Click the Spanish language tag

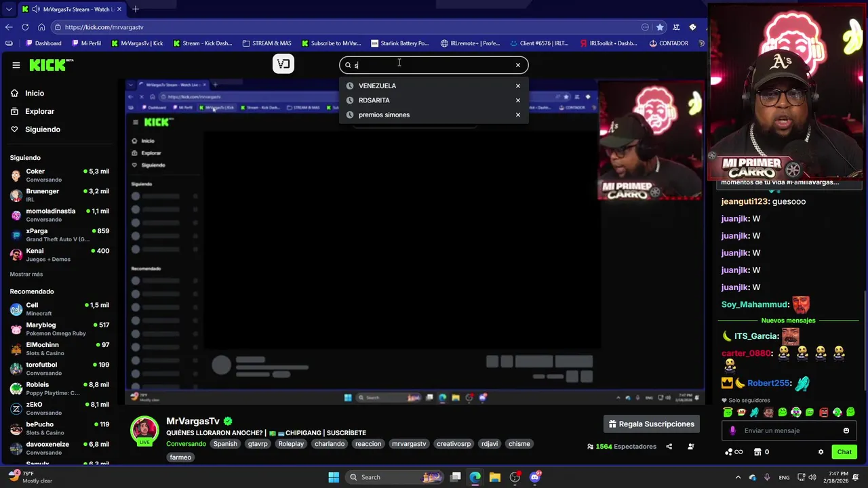225,444
